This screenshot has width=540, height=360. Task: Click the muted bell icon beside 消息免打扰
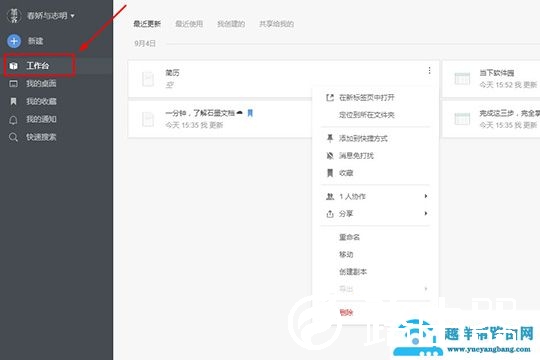click(x=330, y=156)
